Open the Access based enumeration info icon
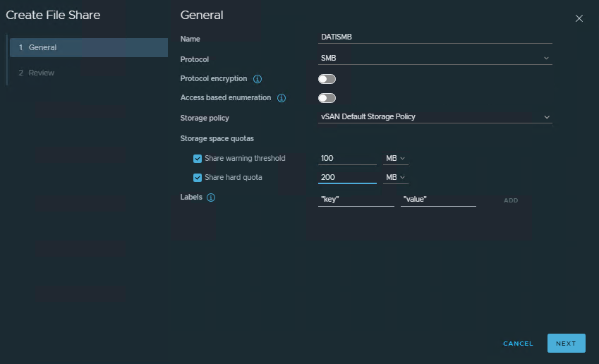This screenshot has height=364, width=599. coord(282,98)
